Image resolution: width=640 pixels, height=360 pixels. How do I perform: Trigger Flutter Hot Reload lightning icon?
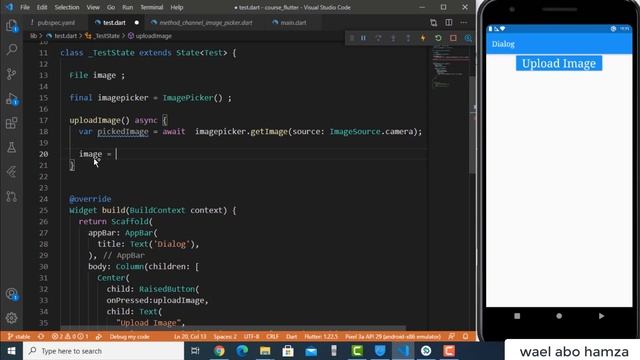click(423, 38)
